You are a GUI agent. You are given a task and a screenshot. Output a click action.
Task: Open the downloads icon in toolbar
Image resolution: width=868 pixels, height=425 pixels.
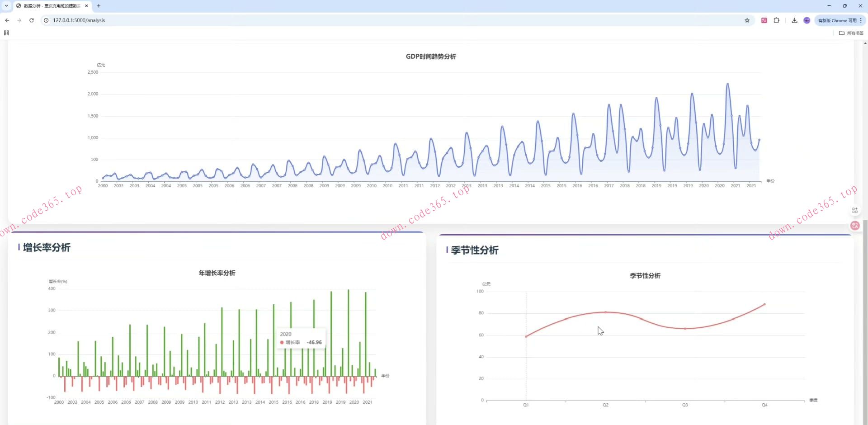pos(794,20)
